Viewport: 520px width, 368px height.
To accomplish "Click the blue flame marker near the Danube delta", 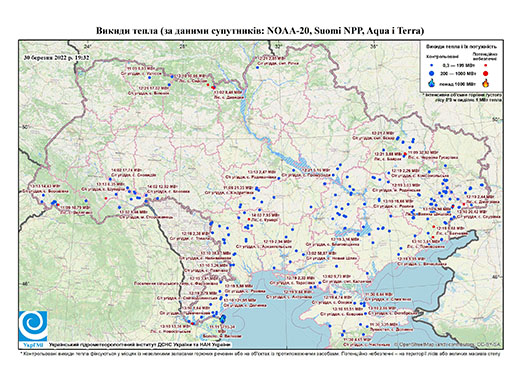I will [x=224, y=318].
